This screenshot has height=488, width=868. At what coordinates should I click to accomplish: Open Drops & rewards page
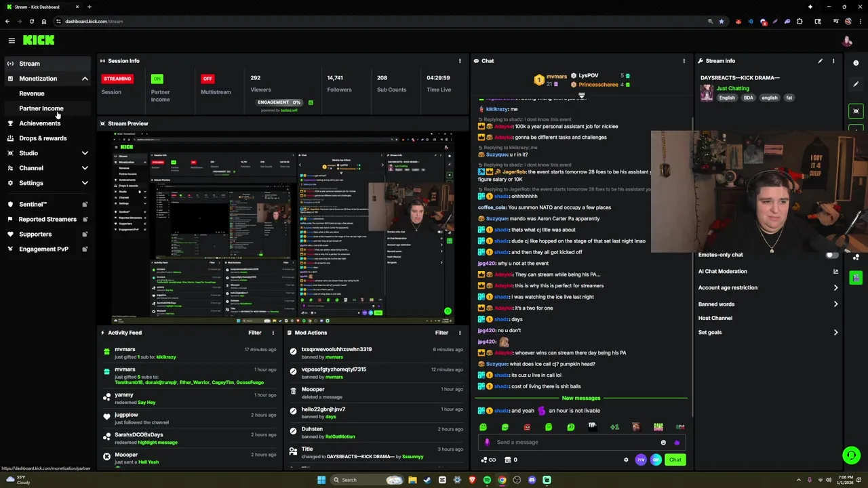click(x=43, y=138)
